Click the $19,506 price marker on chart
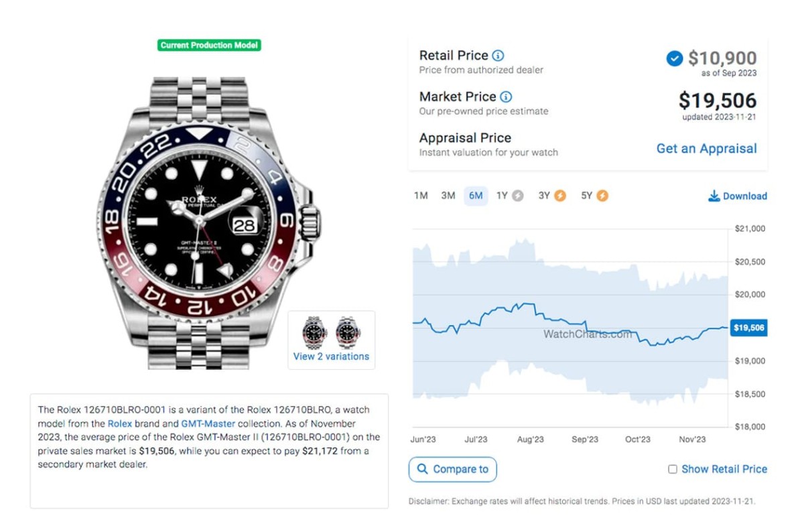The width and height of the screenshot is (804, 532). click(x=748, y=328)
